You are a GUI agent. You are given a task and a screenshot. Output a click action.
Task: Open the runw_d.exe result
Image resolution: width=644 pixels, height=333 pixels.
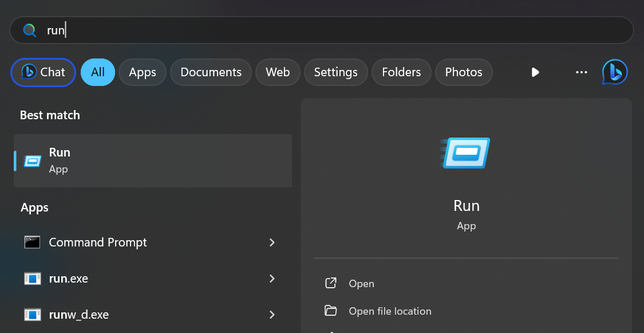[153, 315]
